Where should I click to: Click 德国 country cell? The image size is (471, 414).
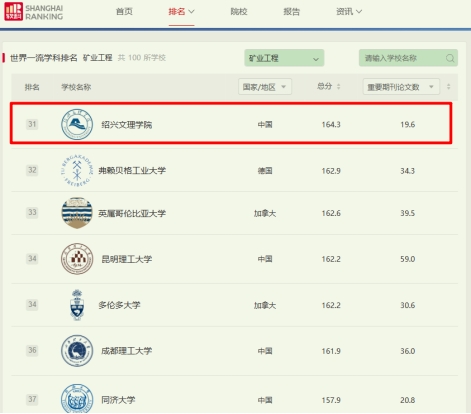coord(265,171)
